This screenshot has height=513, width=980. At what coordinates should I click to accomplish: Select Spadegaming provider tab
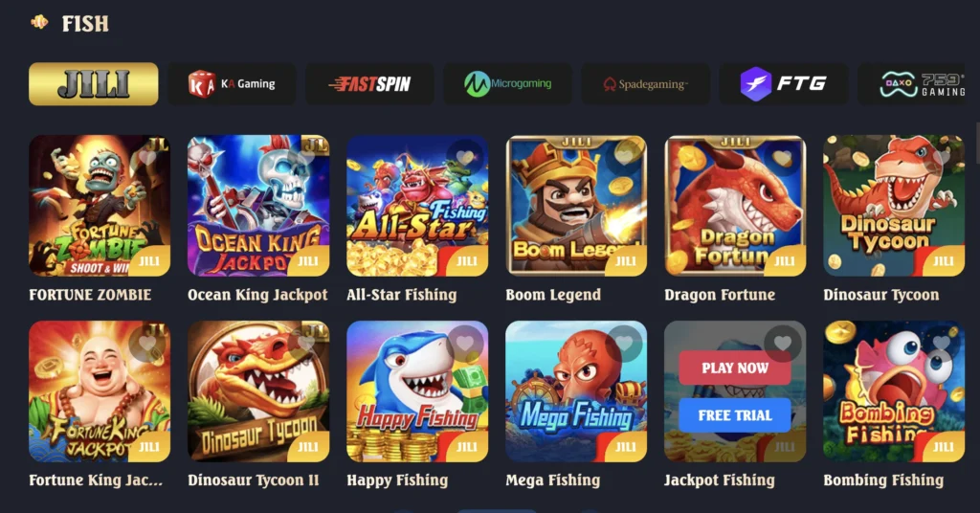[646, 83]
